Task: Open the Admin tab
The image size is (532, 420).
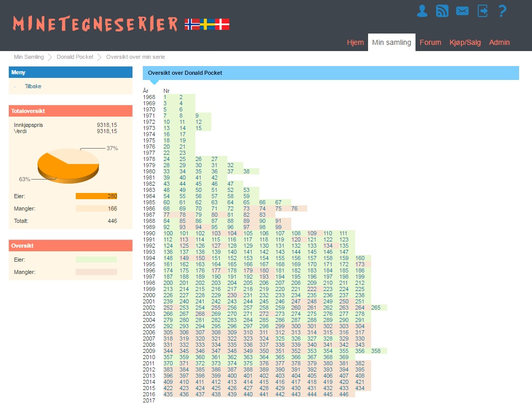Action: tap(499, 42)
